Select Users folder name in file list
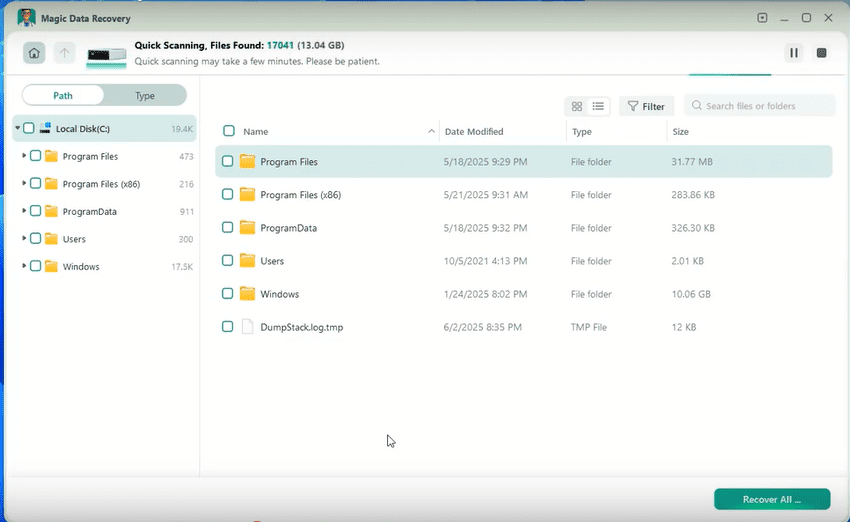The height and width of the screenshot is (522, 850). pyautogui.click(x=272, y=261)
